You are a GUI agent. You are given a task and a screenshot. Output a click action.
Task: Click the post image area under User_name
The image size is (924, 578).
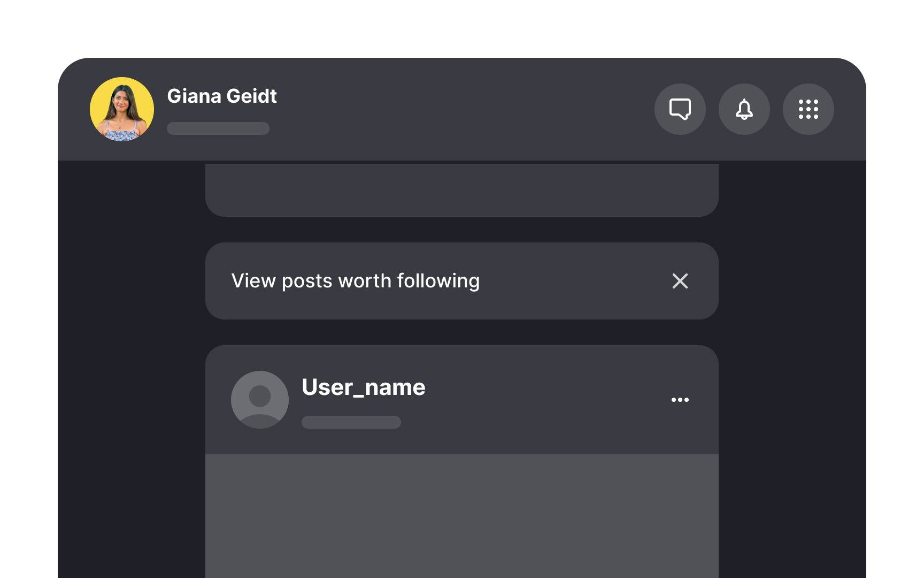462,514
